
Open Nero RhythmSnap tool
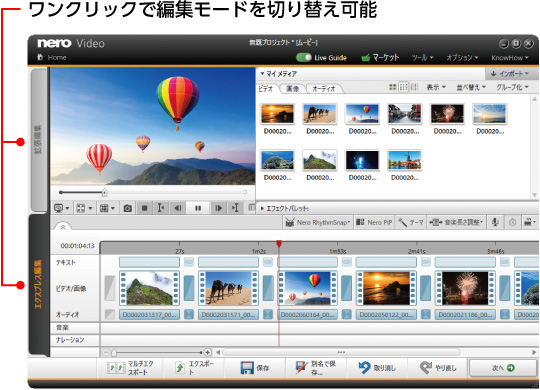[317, 223]
